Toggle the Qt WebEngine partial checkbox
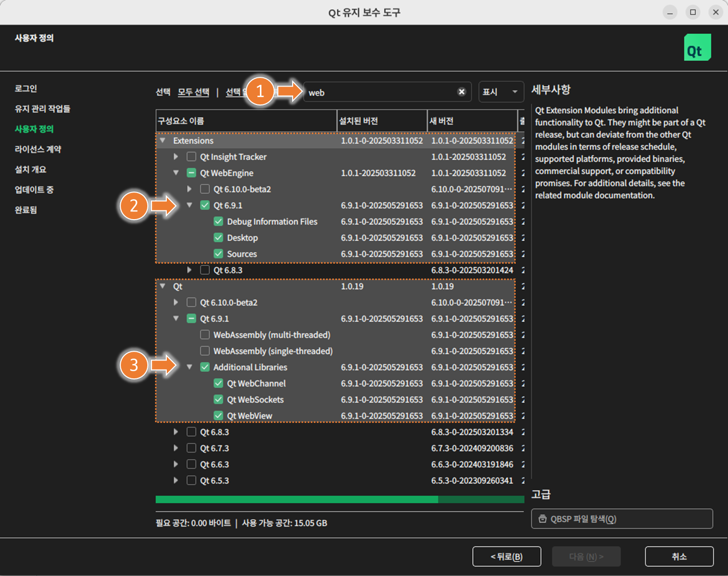728x576 pixels. coord(191,173)
